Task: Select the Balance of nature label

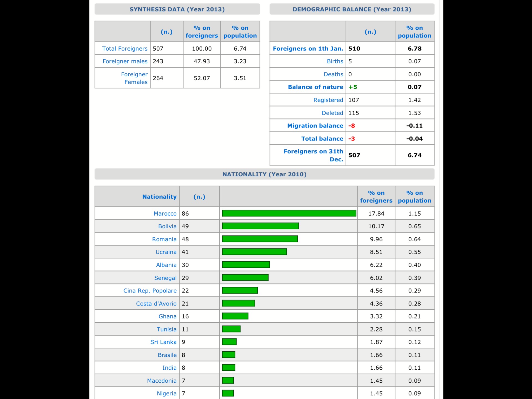Action: (x=315, y=87)
